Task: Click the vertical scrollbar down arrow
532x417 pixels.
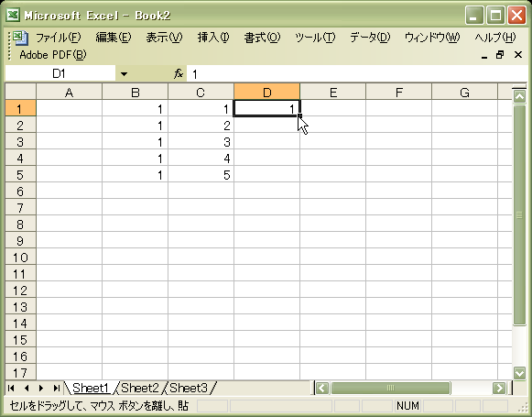Action: coord(519,373)
